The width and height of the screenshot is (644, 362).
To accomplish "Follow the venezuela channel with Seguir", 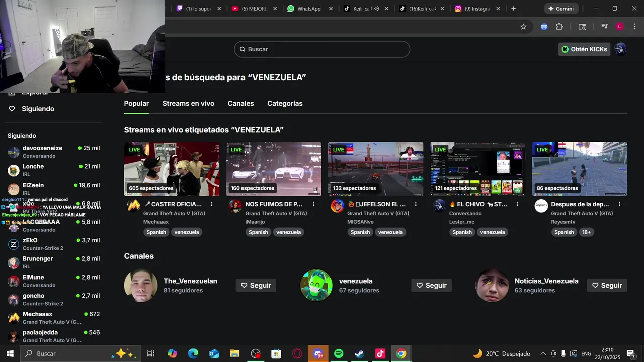I will [x=431, y=285].
